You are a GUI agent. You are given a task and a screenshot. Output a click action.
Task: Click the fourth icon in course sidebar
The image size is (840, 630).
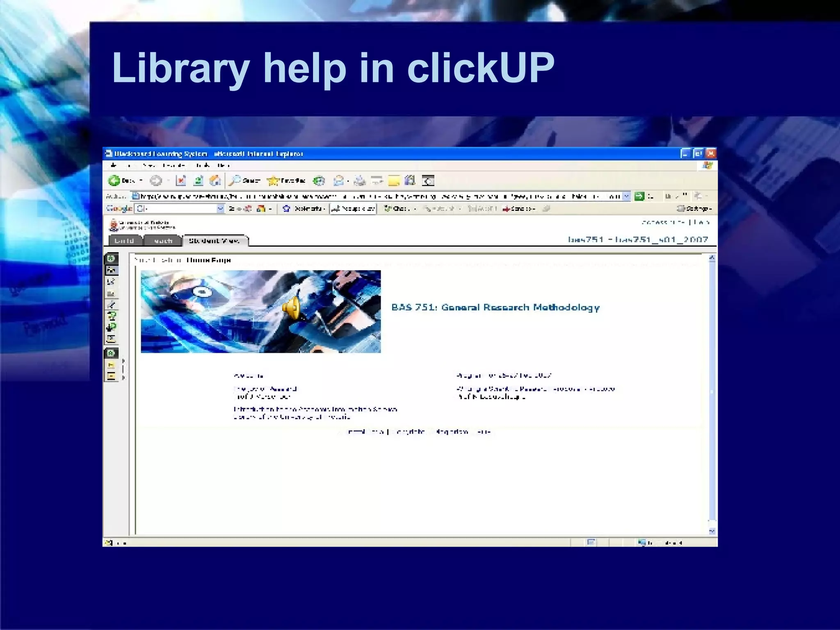click(111, 293)
